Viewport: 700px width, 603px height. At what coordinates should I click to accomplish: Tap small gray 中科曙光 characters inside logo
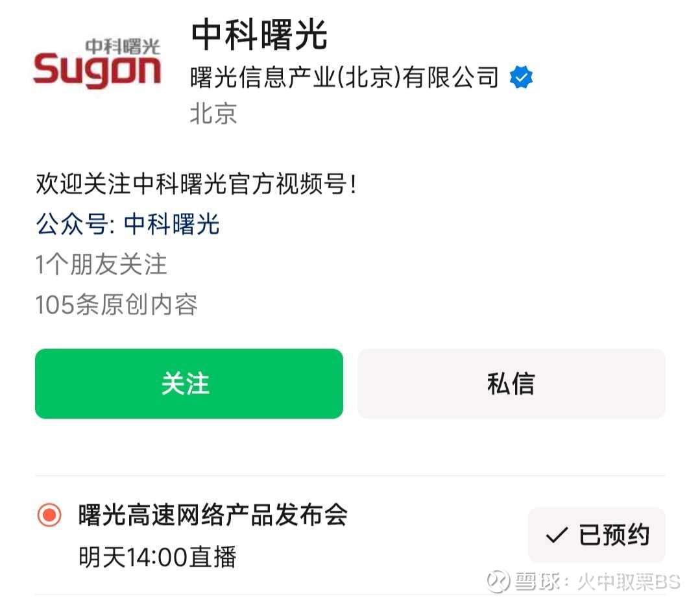[x=123, y=45]
